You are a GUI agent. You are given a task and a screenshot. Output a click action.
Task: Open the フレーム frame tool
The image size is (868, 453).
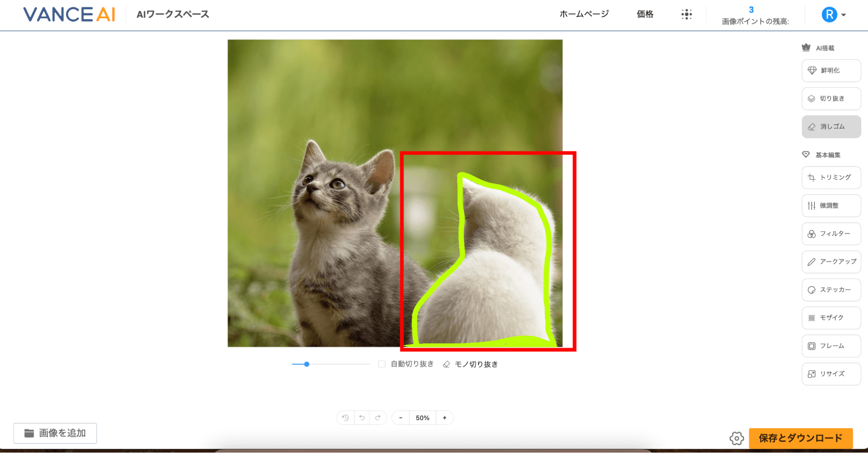(x=831, y=346)
